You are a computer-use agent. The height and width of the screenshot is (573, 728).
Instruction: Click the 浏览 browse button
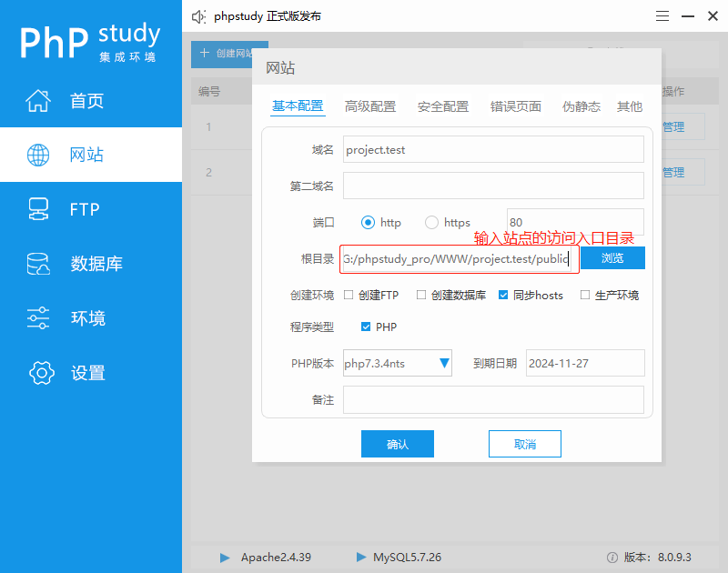pyautogui.click(x=612, y=258)
